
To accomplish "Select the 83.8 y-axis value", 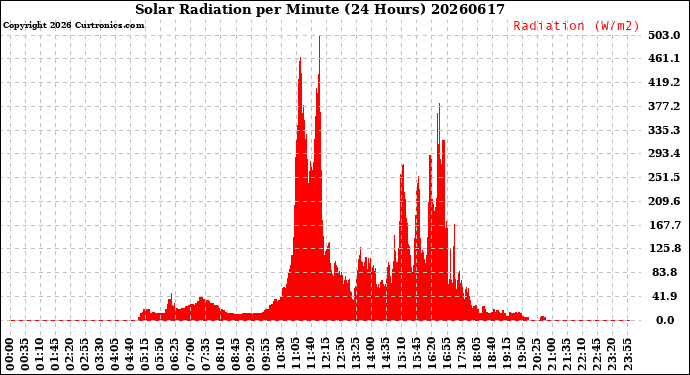I will click(x=664, y=272).
